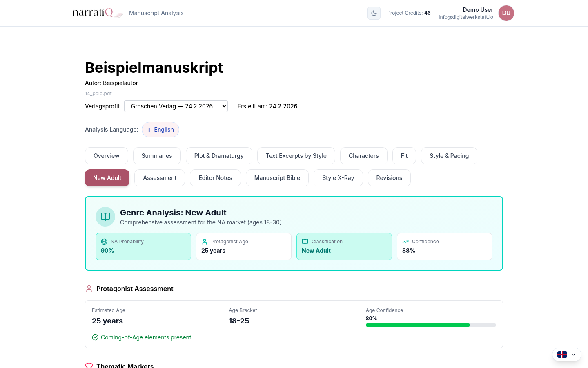Switch to the Plot & Dramaturgy tab
The image size is (588, 368).
(x=219, y=156)
